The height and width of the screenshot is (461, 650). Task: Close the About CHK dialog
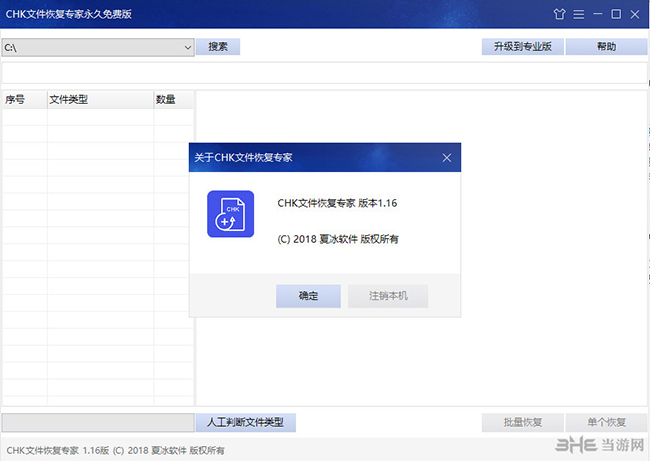(x=446, y=158)
